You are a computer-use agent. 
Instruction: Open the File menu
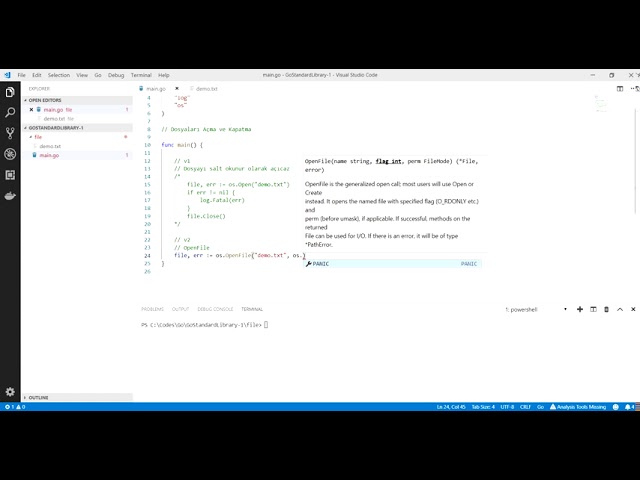(22, 75)
